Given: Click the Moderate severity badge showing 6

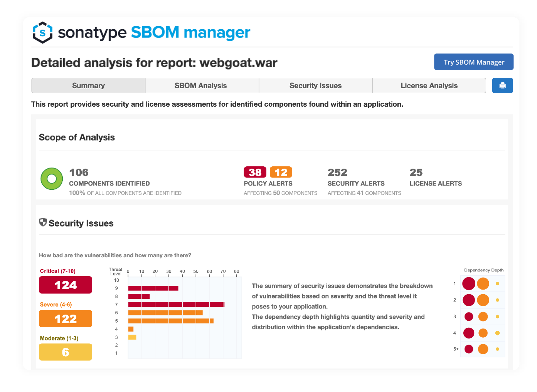Looking at the screenshot, I should pyautogui.click(x=65, y=352).
